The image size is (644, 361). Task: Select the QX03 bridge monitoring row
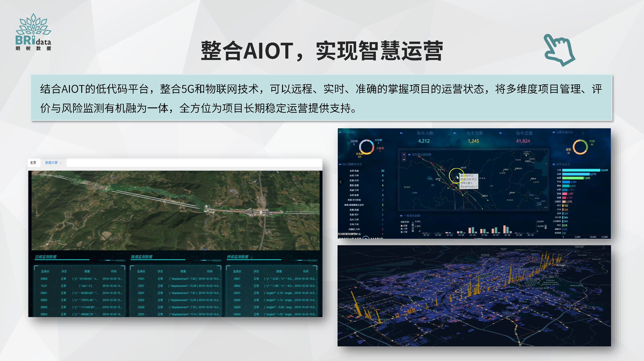(x=271, y=307)
